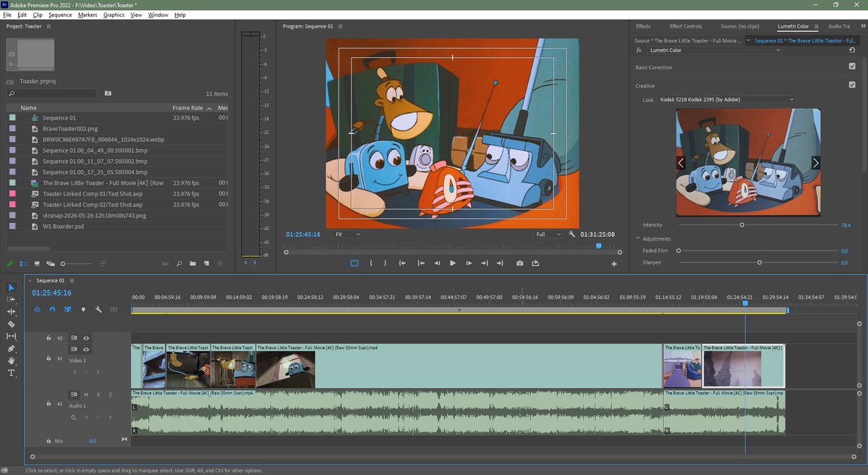Toggle V2 track output eye
The width and height of the screenshot is (868, 475).
click(86, 338)
